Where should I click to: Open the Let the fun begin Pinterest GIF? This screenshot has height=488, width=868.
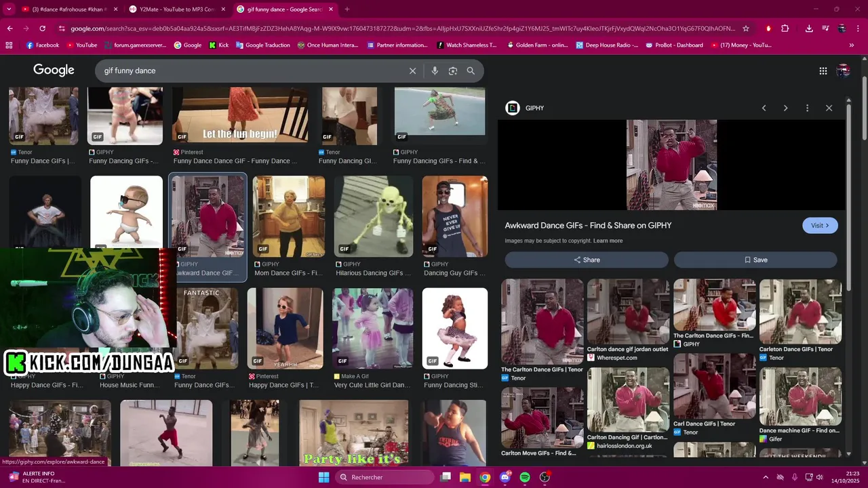(240, 116)
